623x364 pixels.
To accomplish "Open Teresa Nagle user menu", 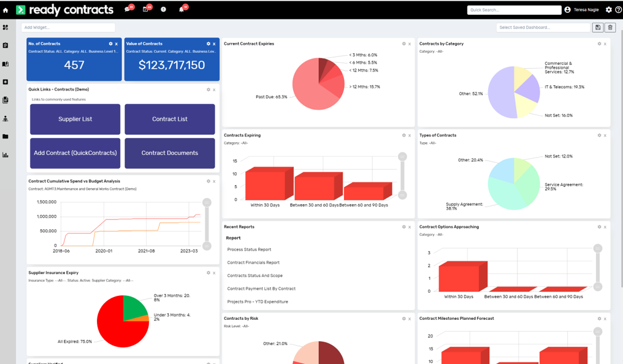I will [582, 10].
